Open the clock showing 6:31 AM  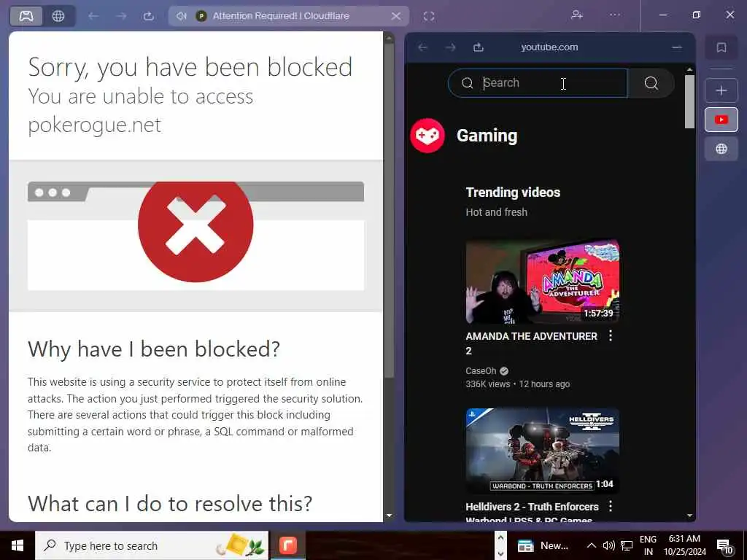click(x=684, y=545)
